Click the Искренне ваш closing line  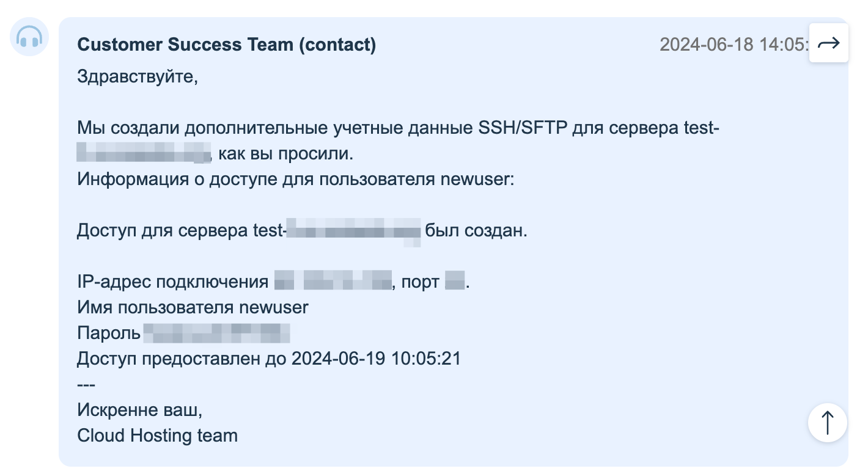pos(139,410)
